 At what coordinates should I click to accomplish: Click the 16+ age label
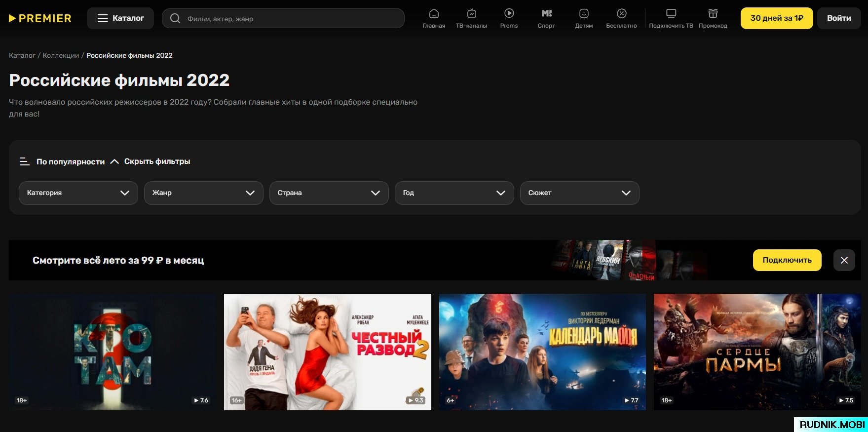pos(237,400)
